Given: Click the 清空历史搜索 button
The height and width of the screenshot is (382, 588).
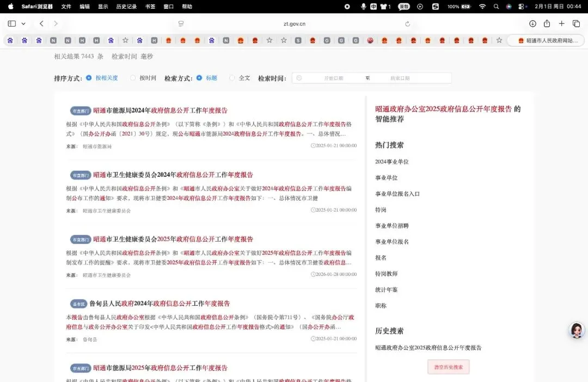Looking at the screenshot, I should [448, 367].
